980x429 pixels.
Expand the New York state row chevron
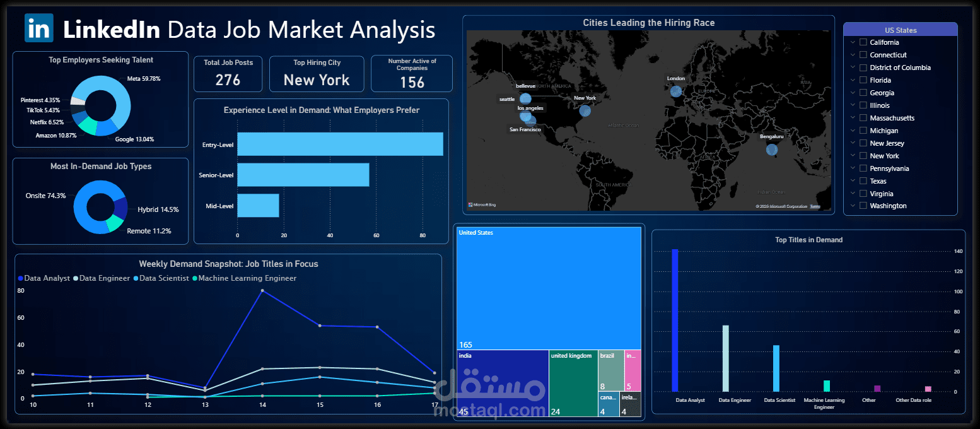coord(853,156)
